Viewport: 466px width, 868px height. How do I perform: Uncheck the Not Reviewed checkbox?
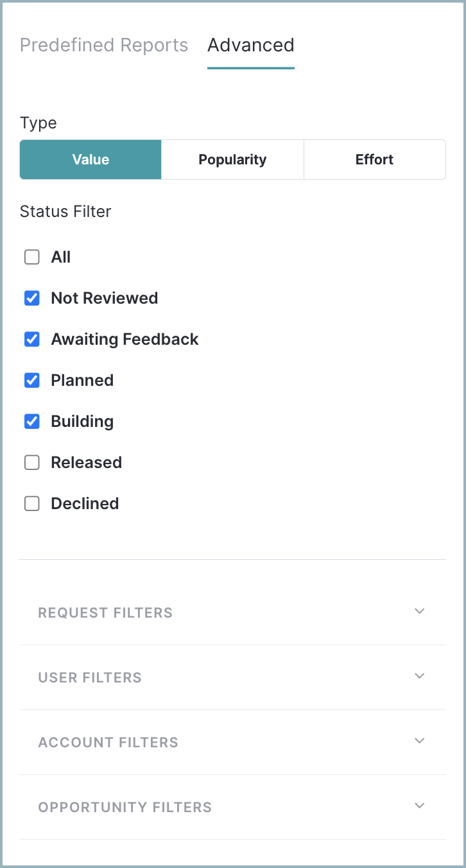(x=32, y=299)
